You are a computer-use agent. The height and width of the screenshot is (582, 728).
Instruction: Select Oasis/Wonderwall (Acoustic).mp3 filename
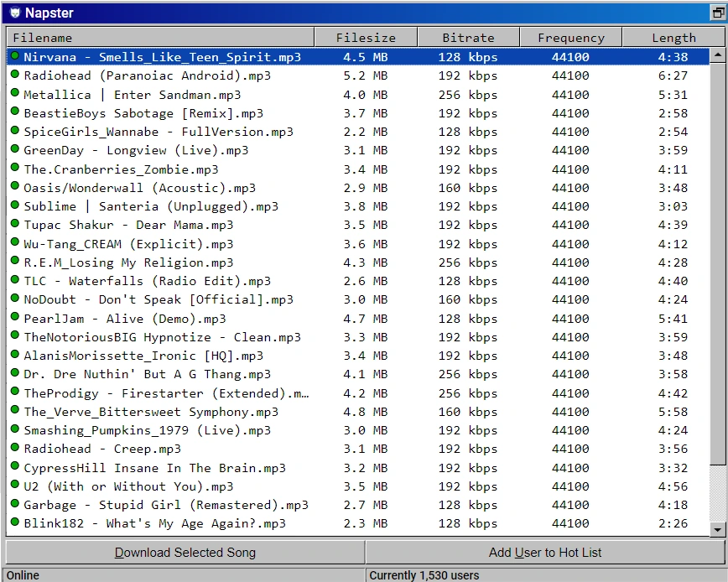140,188
